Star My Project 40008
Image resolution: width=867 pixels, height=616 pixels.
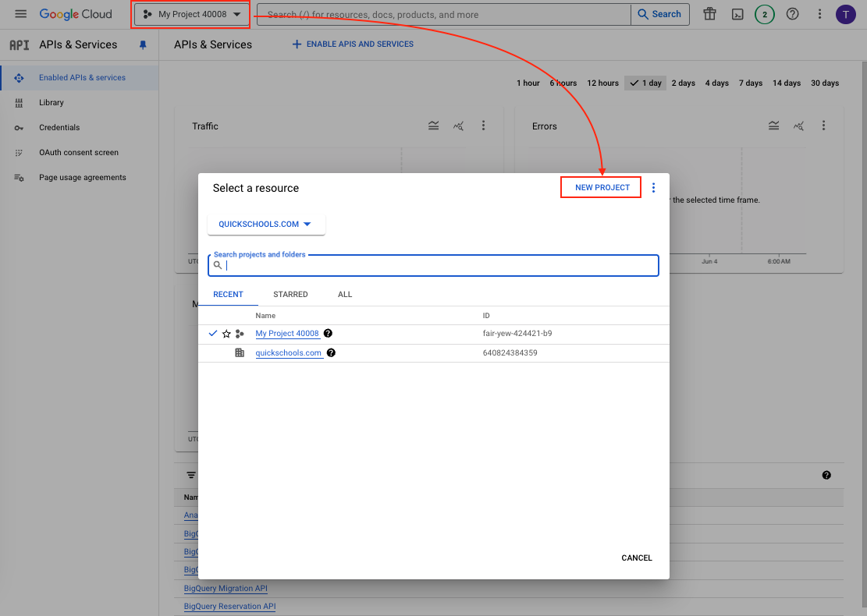[x=226, y=334]
